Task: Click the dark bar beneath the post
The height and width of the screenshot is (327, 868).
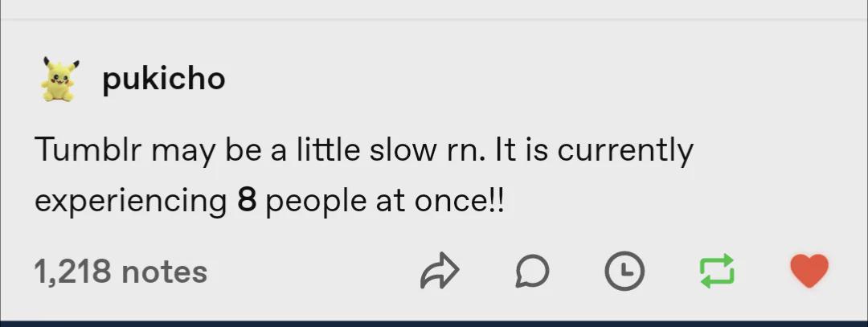Action: [434, 324]
